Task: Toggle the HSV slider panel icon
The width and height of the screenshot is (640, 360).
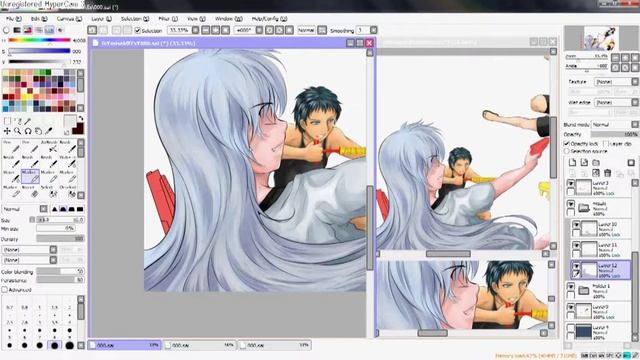Action: tap(28, 30)
